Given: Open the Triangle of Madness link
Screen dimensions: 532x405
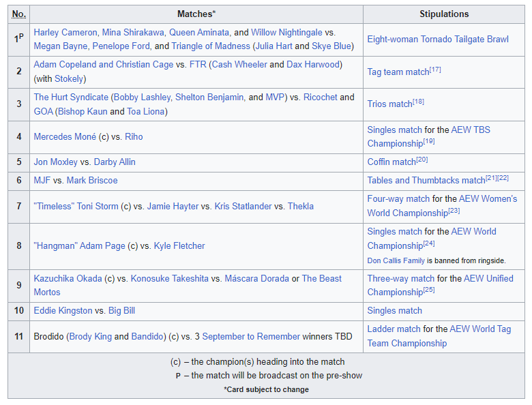Looking at the screenshot, I should 211,46.
